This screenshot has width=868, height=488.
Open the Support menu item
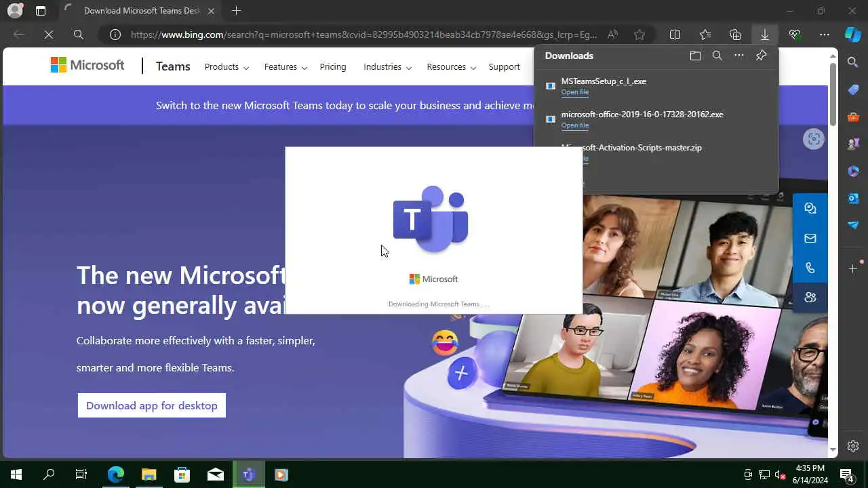[x=504, y=66]
